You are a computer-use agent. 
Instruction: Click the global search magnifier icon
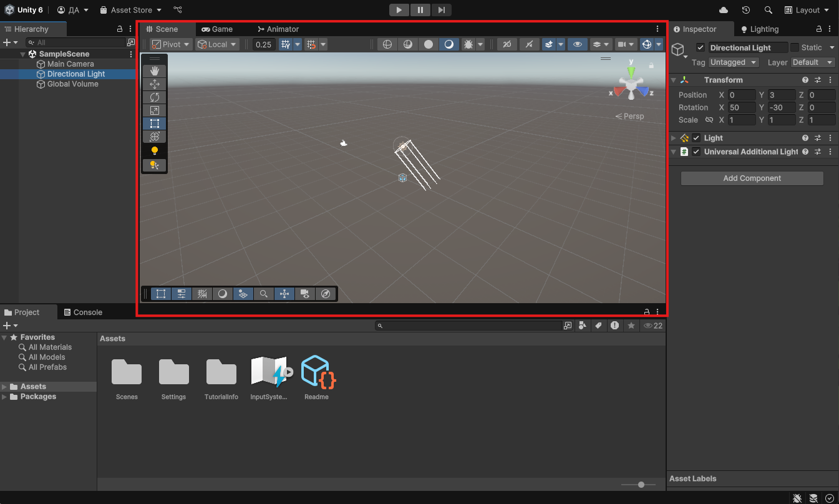click(x=769, y=10)
